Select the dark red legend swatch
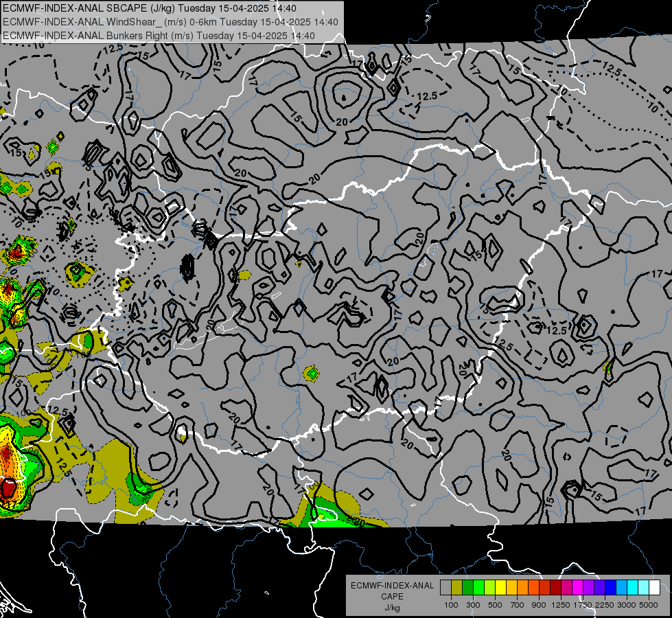 tap(555, 588)
